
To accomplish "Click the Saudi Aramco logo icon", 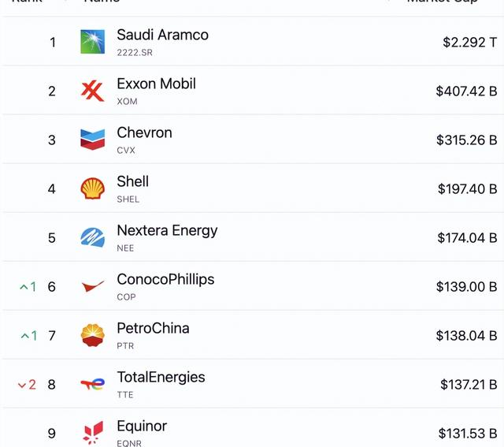I will (93, 42).
